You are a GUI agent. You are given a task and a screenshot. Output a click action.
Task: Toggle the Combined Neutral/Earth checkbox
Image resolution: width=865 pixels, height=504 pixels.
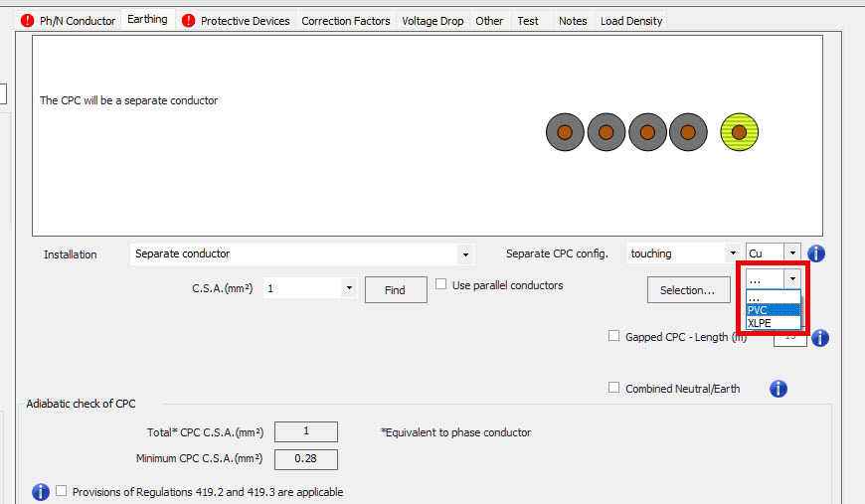click(x=613, y=388)
